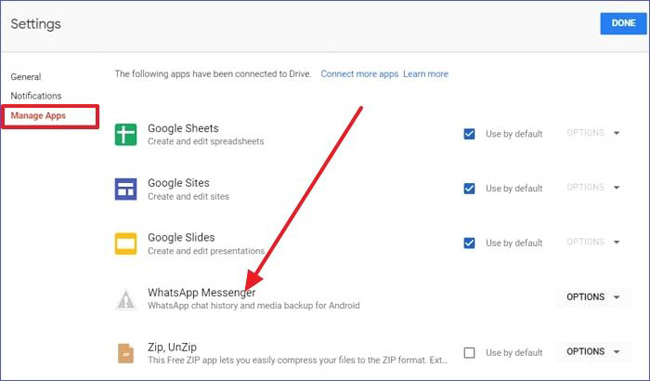Open the Options dropdown for Google Sheets

coord(593,133)
